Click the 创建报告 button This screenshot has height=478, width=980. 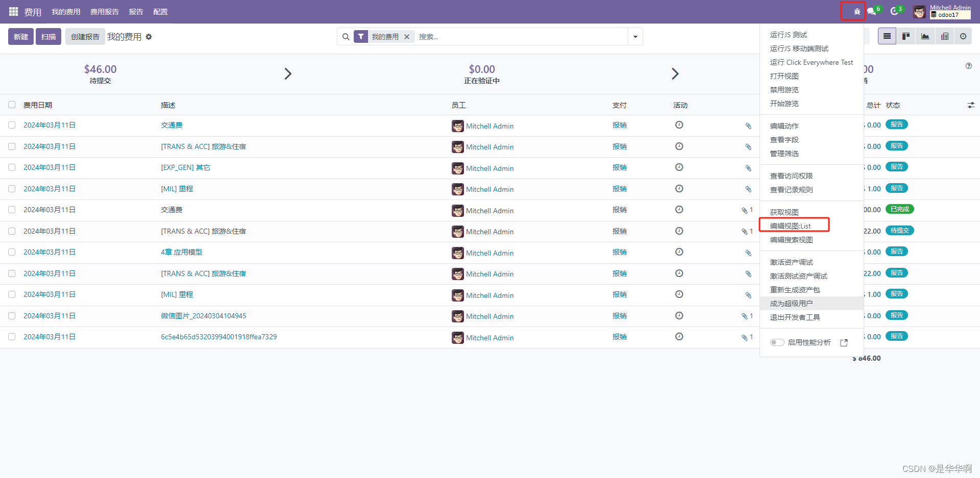click(85, 36)
